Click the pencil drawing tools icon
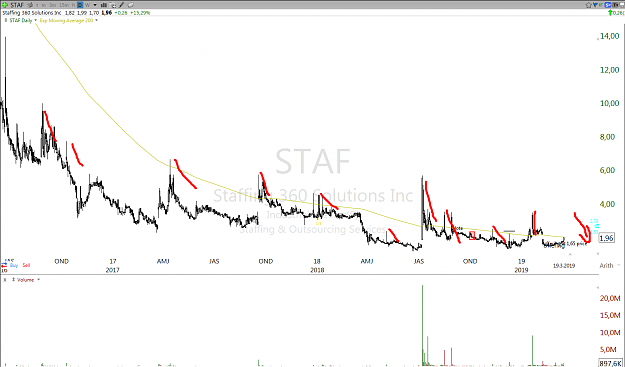Image resolution: width=625 pixels, height=367 pixels. click(x=122, y=5)
